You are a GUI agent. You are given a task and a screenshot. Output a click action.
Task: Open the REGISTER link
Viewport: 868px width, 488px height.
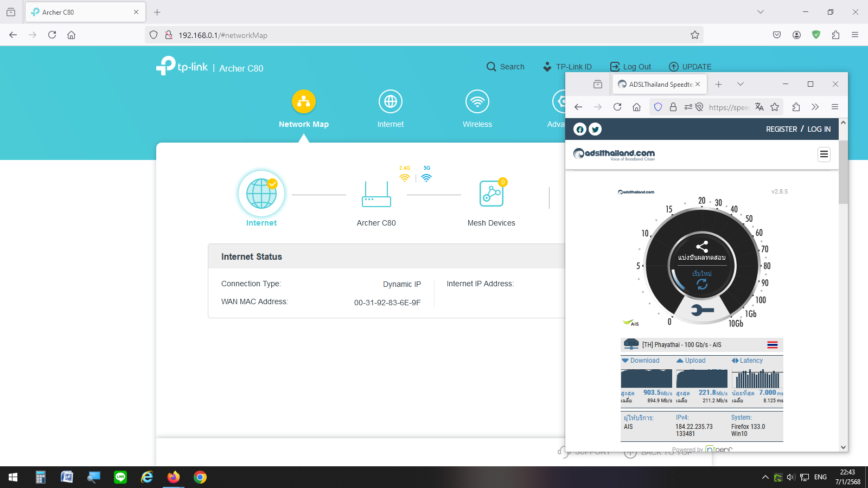click(x=781, y=129)
